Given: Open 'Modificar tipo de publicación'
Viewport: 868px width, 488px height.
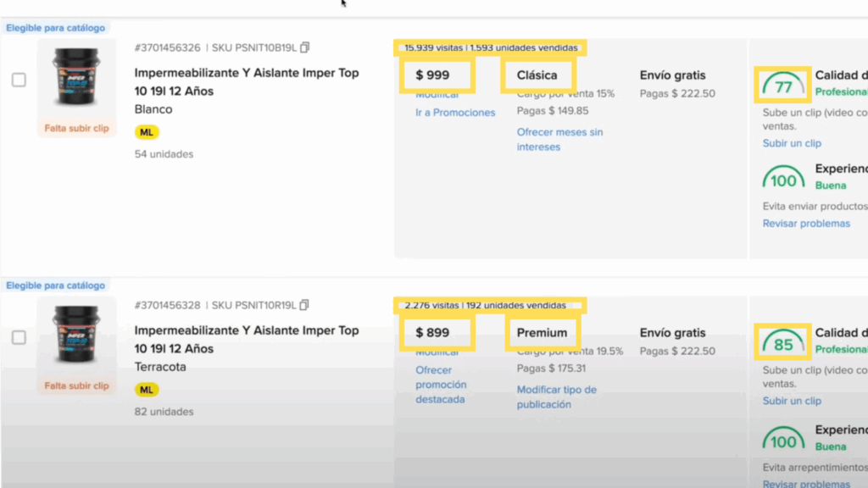Looking at the screenshot, I should (x=556, y=396).
